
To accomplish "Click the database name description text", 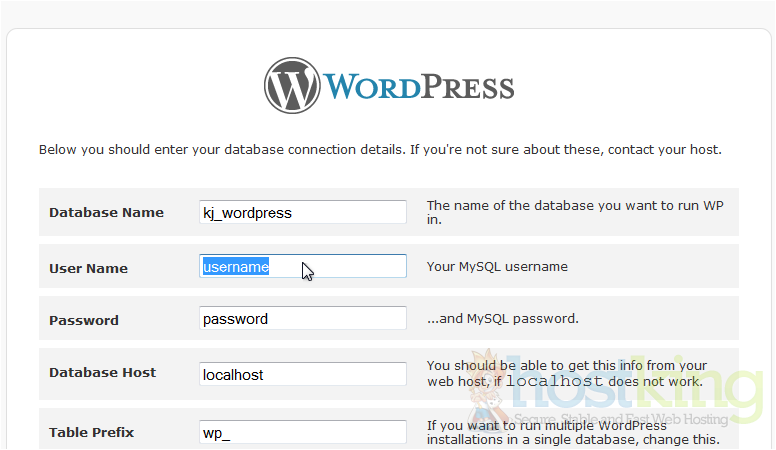I will tap(573, 212).
